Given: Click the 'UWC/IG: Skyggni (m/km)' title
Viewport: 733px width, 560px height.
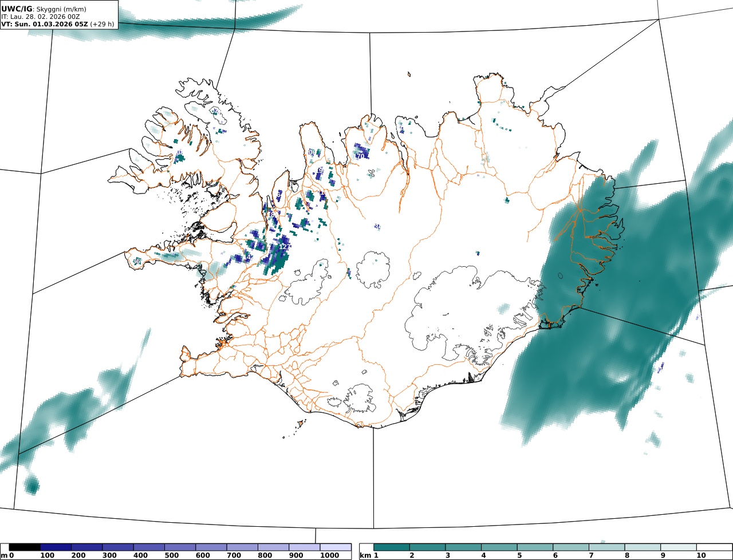Looking at the screenshot, I should (x=43, y=9).
